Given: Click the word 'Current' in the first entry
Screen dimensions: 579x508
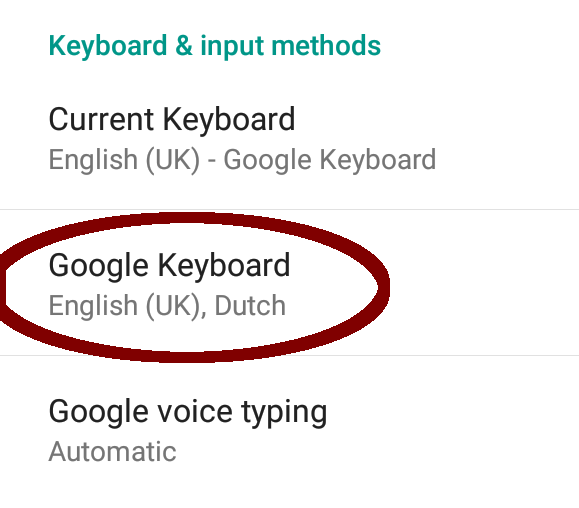Looking at the screenshot, I should coord(101,119).
